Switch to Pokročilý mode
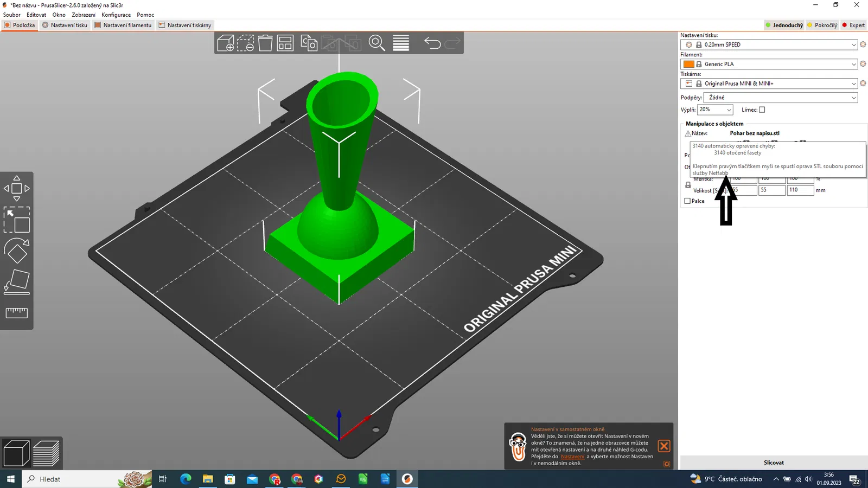The image size is (868, 488). pos(822,25)
